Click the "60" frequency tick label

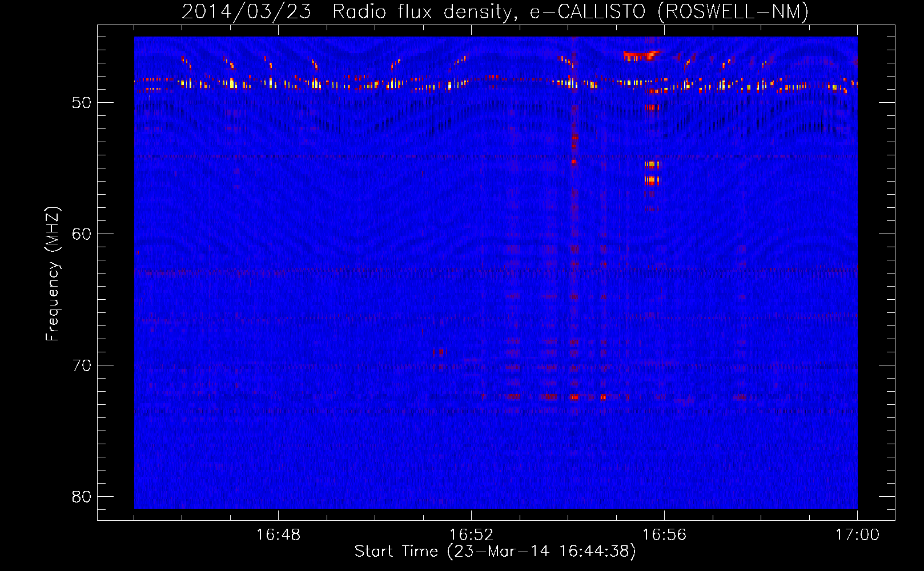82,234
